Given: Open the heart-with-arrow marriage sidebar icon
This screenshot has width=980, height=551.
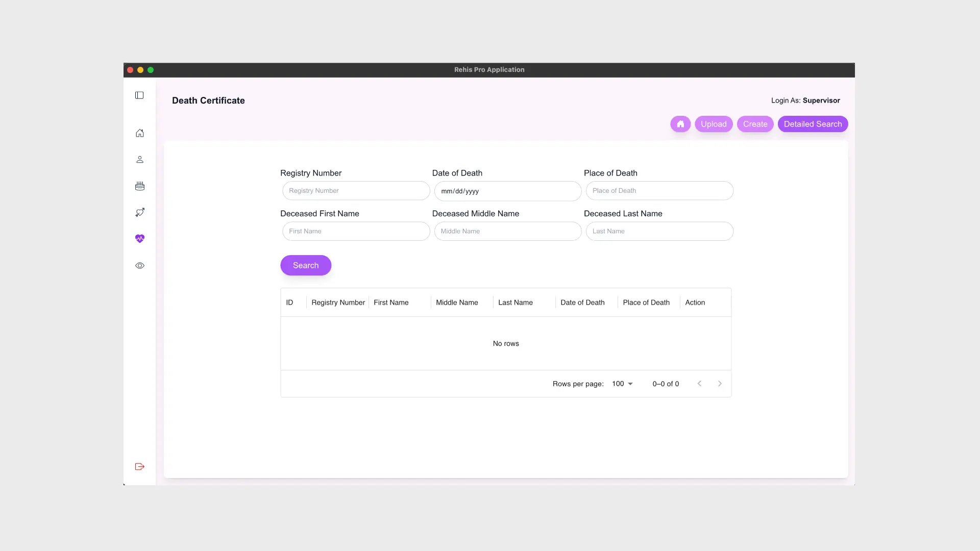Looking at the screenshot, I should coord(139,212).
